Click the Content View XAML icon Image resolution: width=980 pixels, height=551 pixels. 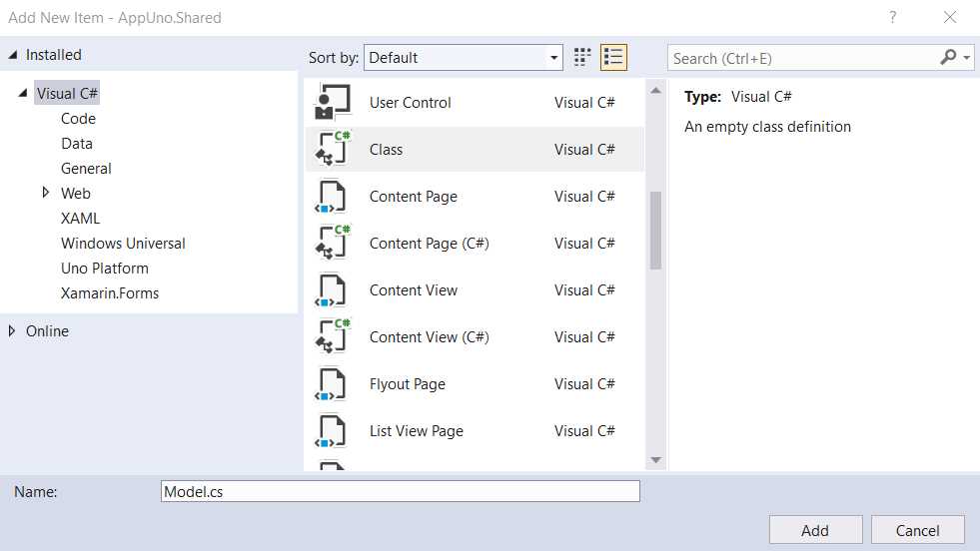click(x=332, y=289)
